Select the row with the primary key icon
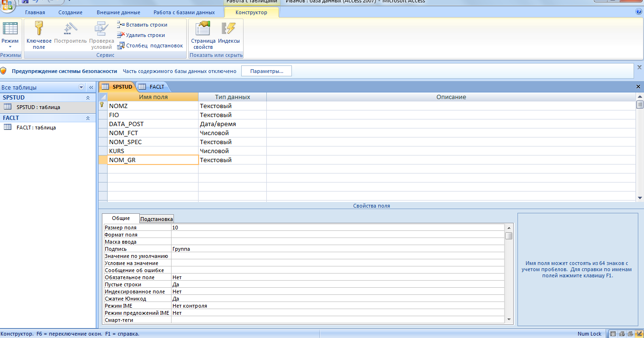 tap(103, 106)
